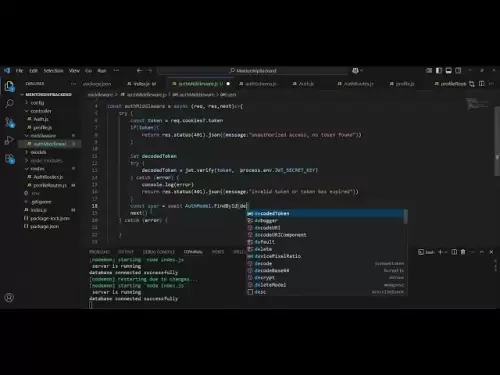
Task: Open editor More Actions ellipsis
Action: [491, 84]
